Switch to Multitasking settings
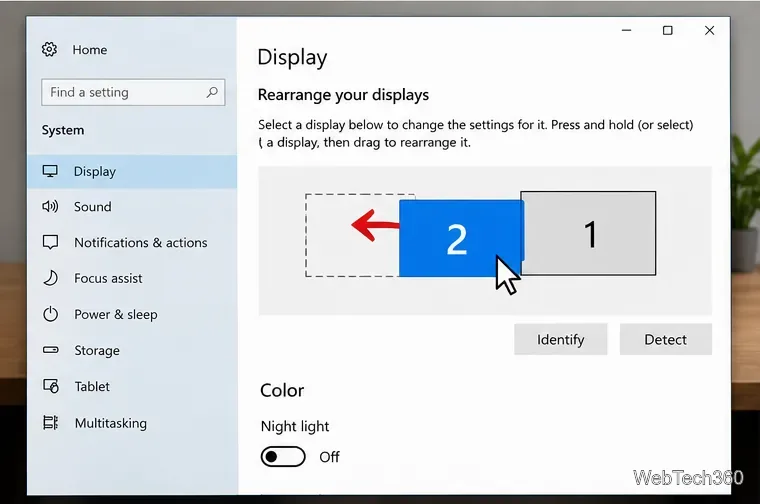 tap(132, 423)
